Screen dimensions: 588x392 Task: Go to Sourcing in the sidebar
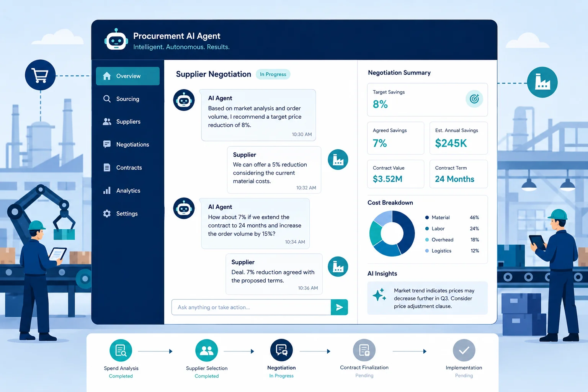(128, 99)
